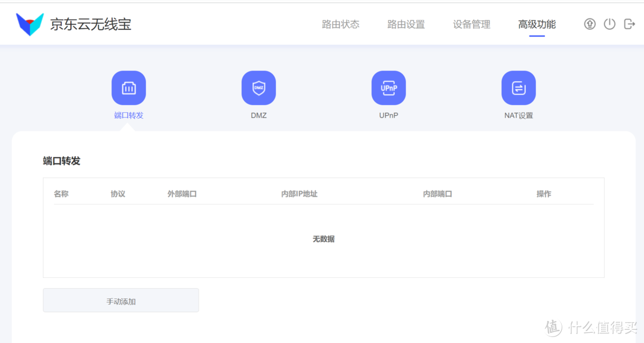Image resolution: width=644 pixels, height=343 pixels.
Task: Open the UPnP settings icon
Action: click(x=389, y=88)
